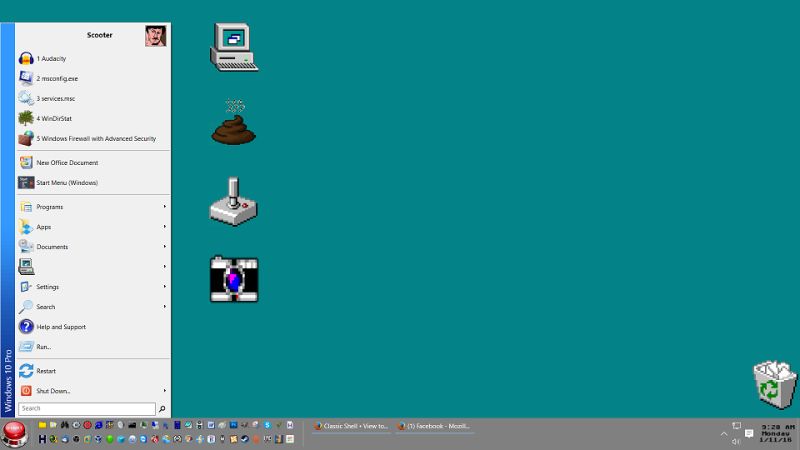The image size is (800, 450).
Task: Click the magnifier icon beside the search box
Action: tap(162, 409)
